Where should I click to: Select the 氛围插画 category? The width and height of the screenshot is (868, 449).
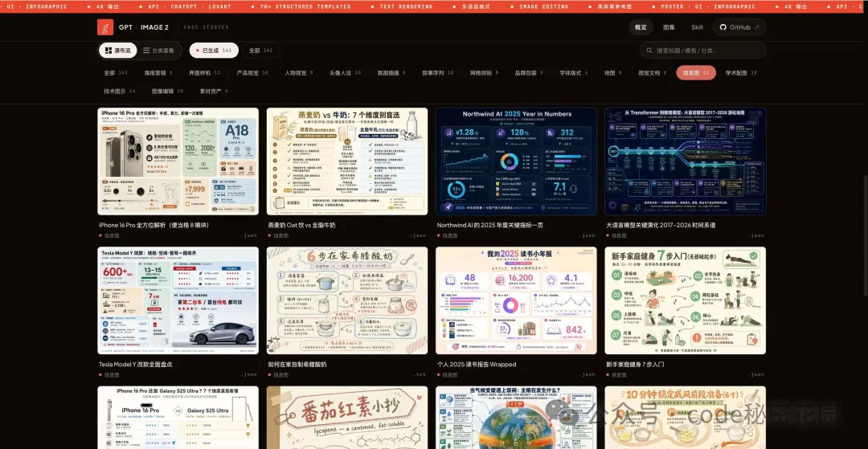[x=391, y=72]
